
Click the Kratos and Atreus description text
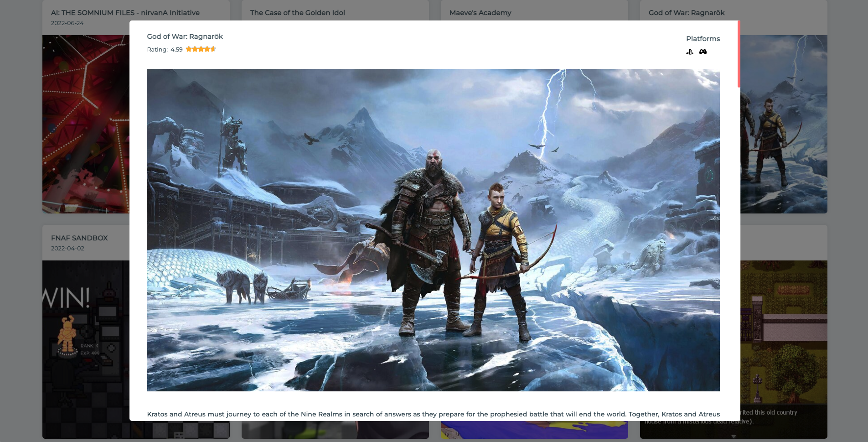click(x=433, y=414)
